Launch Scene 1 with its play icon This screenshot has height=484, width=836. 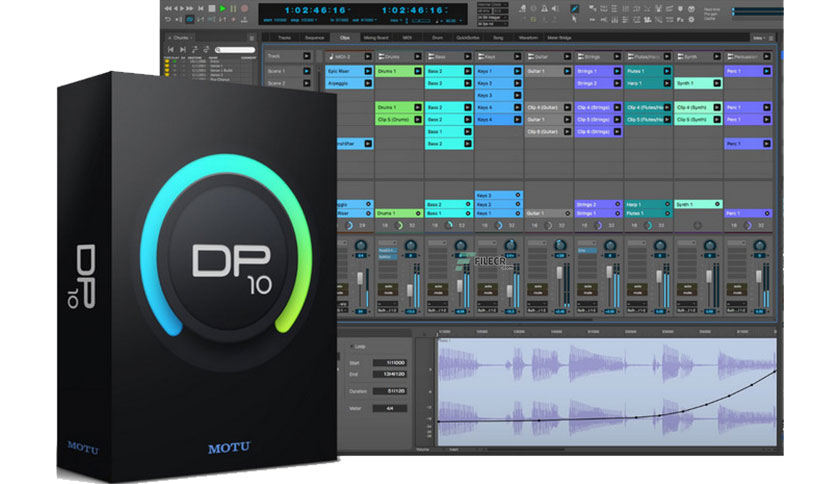click(x=307, y=71)
